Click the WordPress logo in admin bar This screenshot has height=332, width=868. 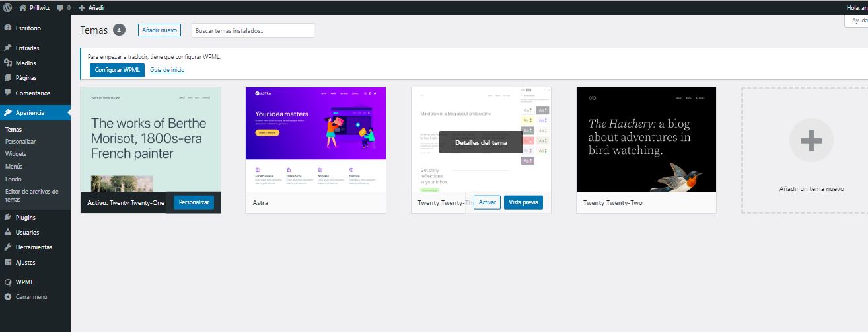7,7
